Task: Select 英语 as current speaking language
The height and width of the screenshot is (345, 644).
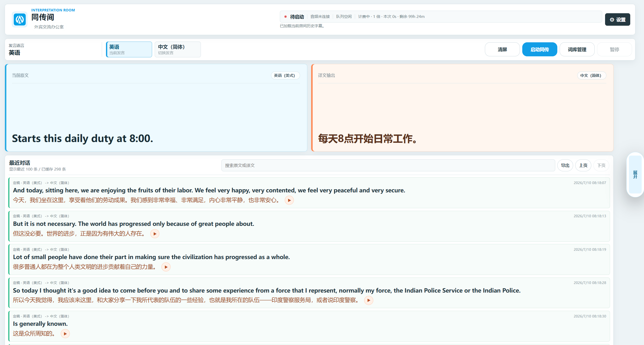Action: 129,49
